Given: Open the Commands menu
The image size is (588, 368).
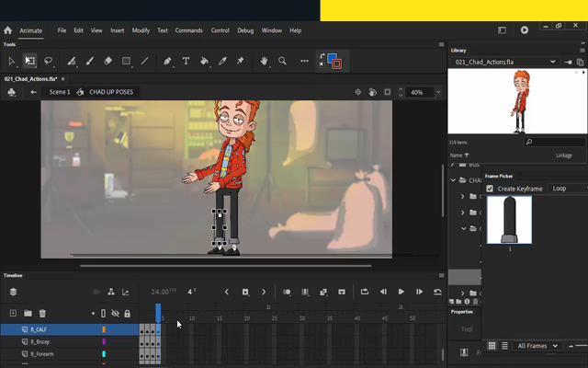Looking at the screenshot, I should point(188,30).
